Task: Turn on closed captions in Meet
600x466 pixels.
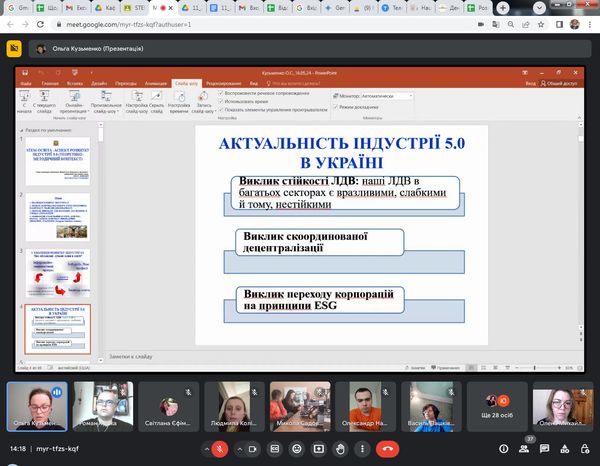Action: click(x=274, y=449)
